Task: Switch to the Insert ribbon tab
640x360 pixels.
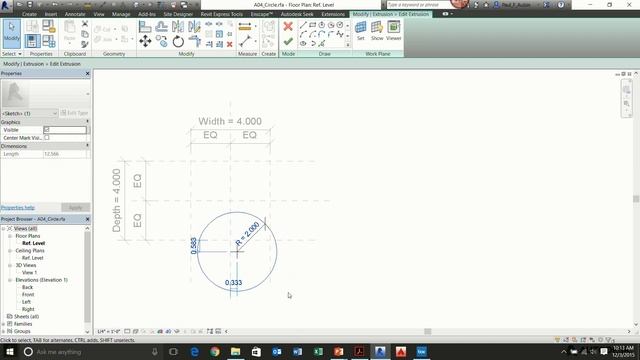Action: coord(51,14)
